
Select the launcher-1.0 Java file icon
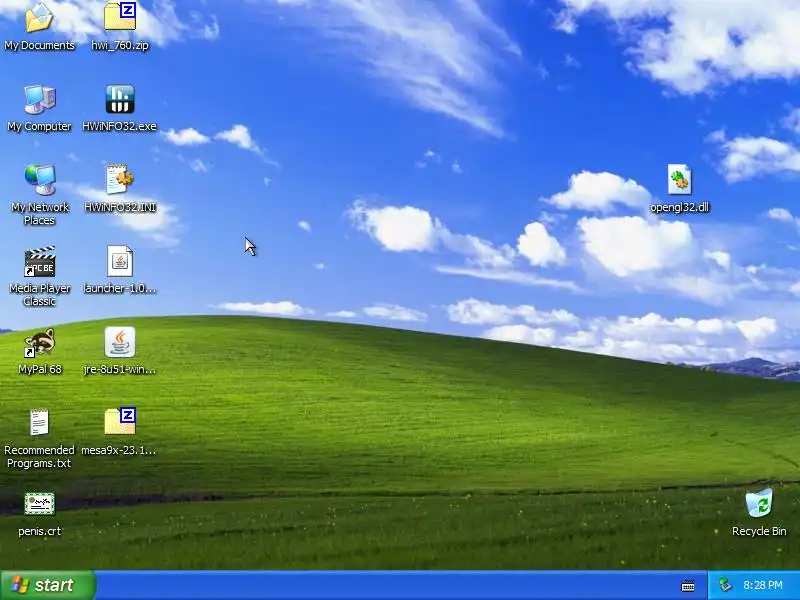[x=120, y=261]
